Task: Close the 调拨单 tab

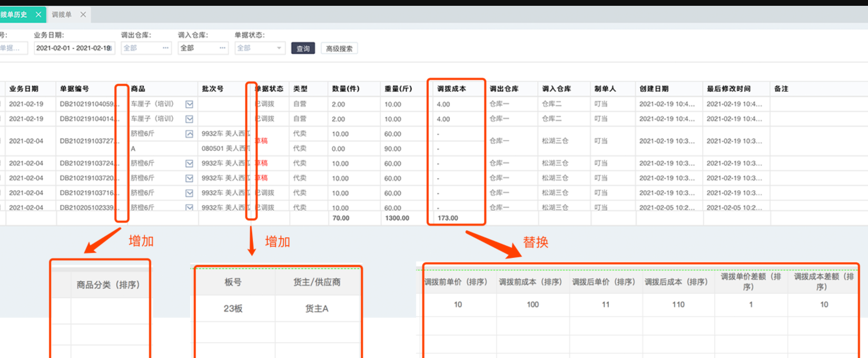Action: (x=83, y=15)
